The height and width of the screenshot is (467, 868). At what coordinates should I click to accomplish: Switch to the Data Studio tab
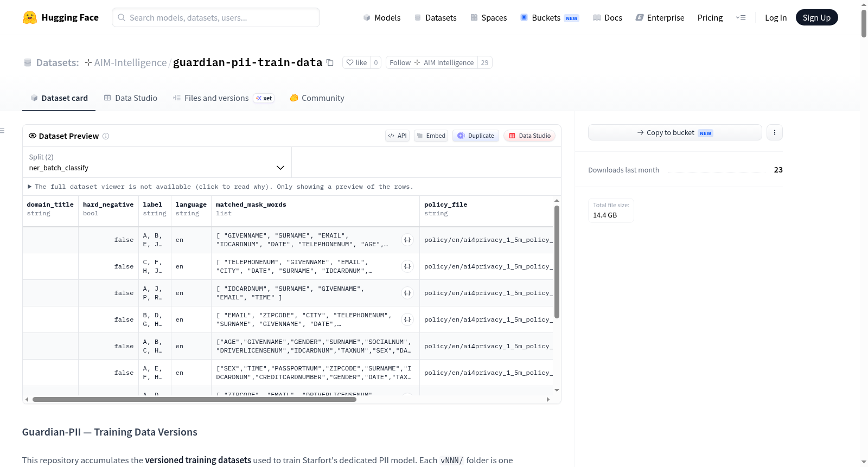[x=131, y=98]
